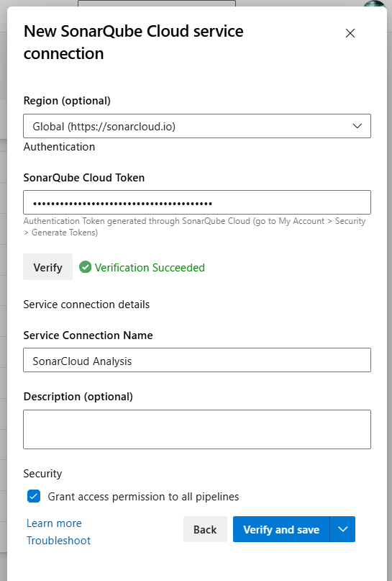Open the Learn more link
Image resolution: width=392 pixels, height=581 pixels.
tap(54, 523)
